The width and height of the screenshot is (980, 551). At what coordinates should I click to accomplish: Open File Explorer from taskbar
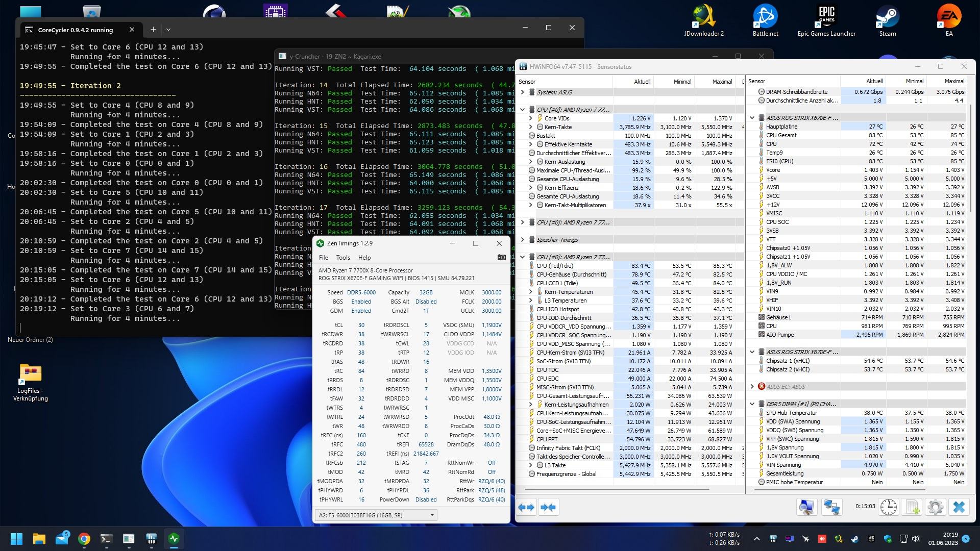pos(39,539)
